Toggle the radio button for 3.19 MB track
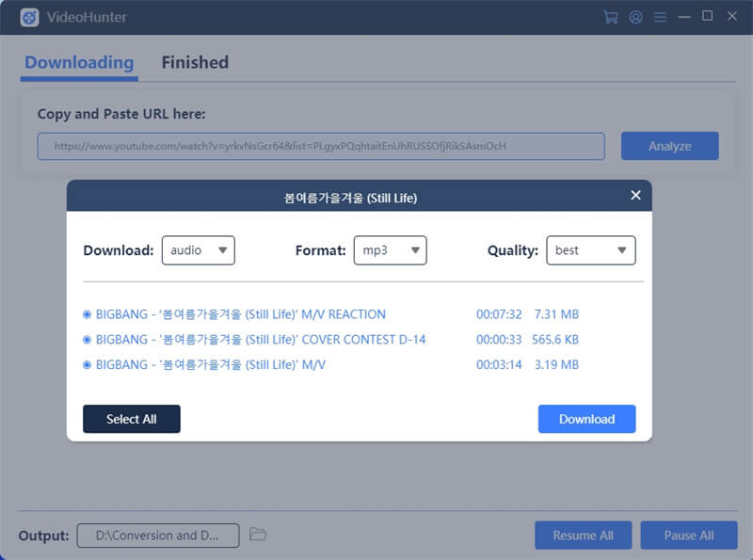 (87, 365)
